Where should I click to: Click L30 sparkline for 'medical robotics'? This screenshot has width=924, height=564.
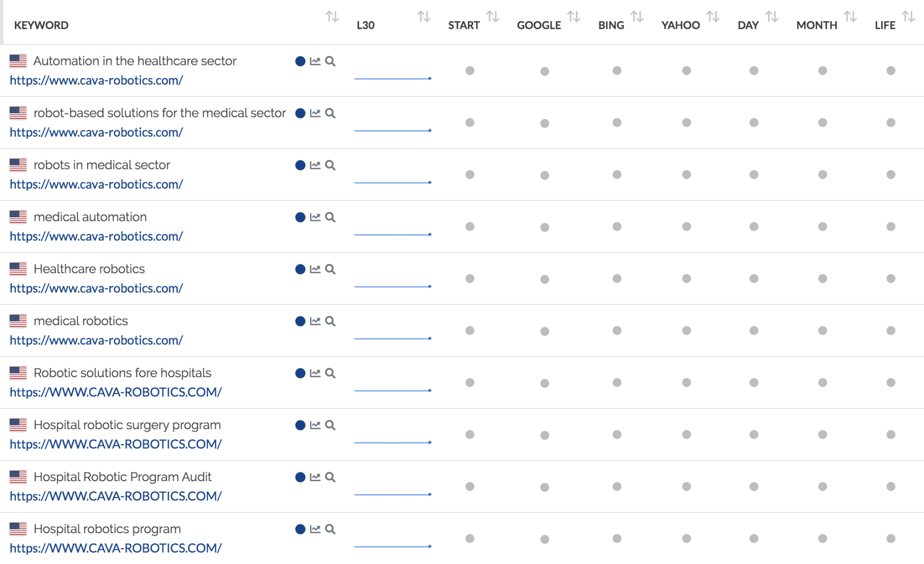coord(393,339)
